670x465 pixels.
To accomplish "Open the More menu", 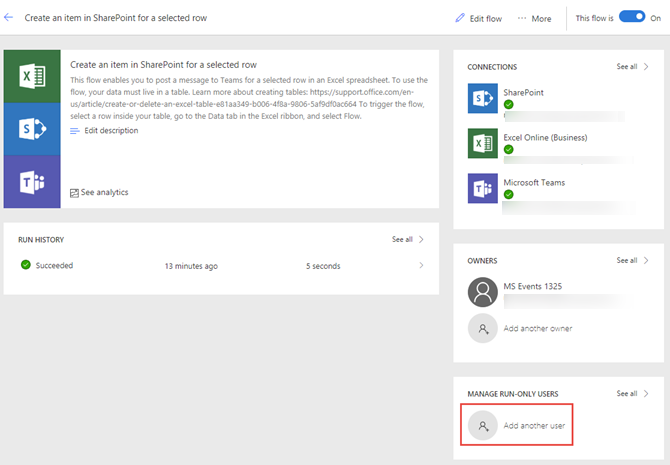I will 534,18.
